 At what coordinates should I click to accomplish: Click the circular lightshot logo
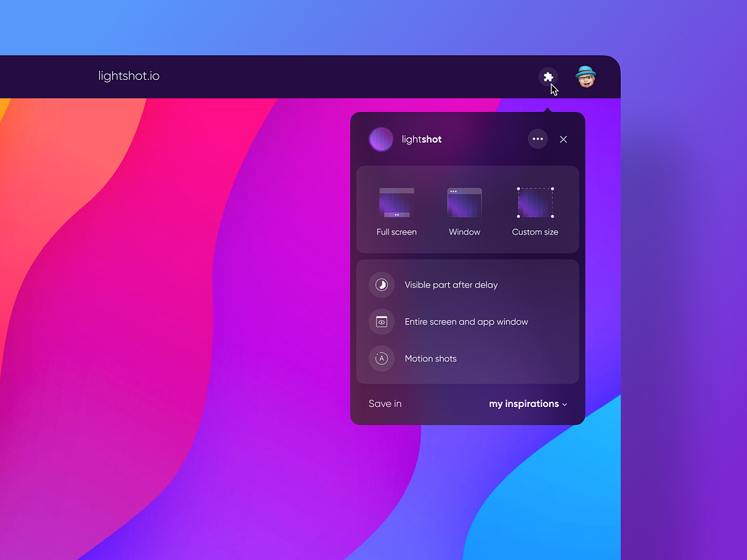pos(381,139)
